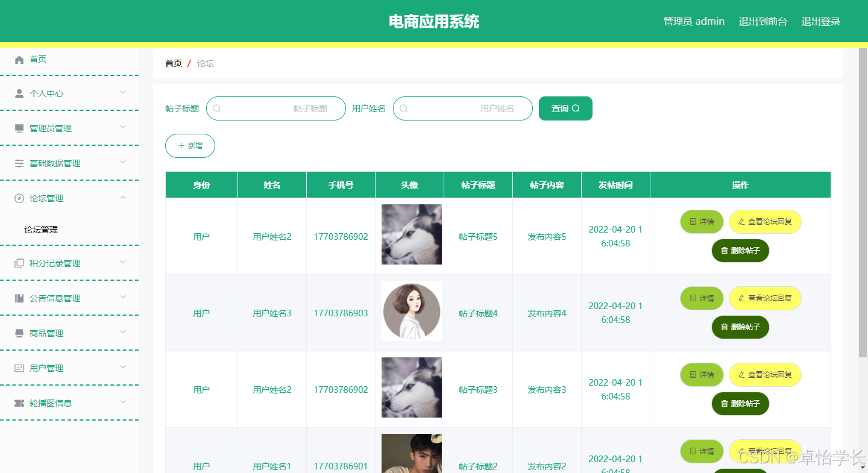The width and height of the screenshot is (868, 473).
Task: Click 首页 in the breadcrumb trail
Action: pyautogui.click(x=173, y=63)
